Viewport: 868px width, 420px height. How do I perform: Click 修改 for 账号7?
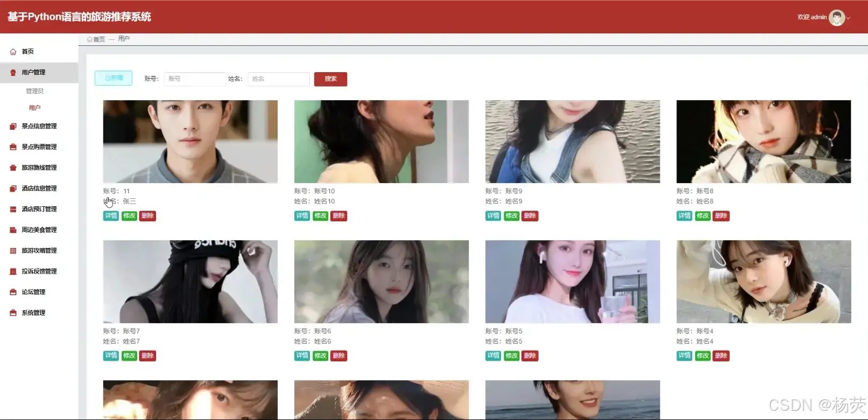pyautogui.click(x=129, y=356)
